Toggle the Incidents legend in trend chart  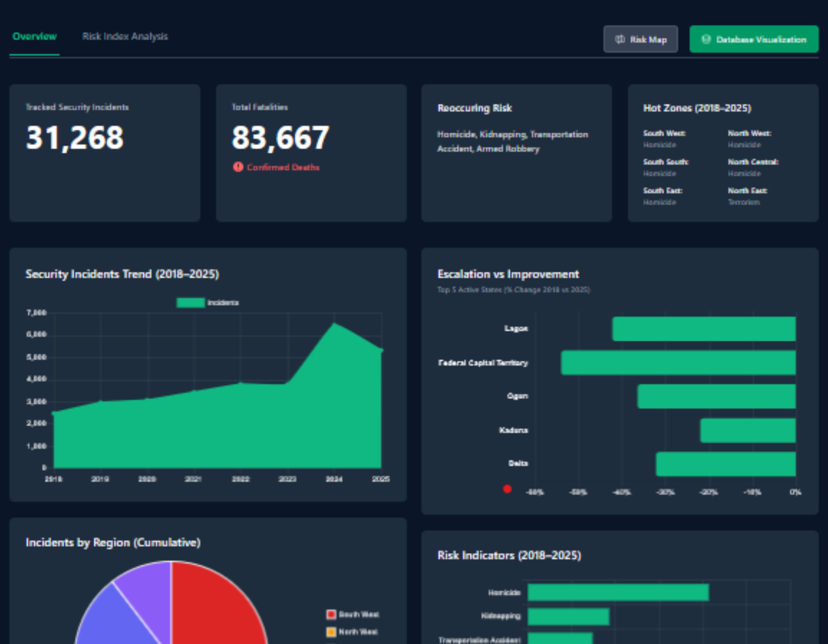207,302
